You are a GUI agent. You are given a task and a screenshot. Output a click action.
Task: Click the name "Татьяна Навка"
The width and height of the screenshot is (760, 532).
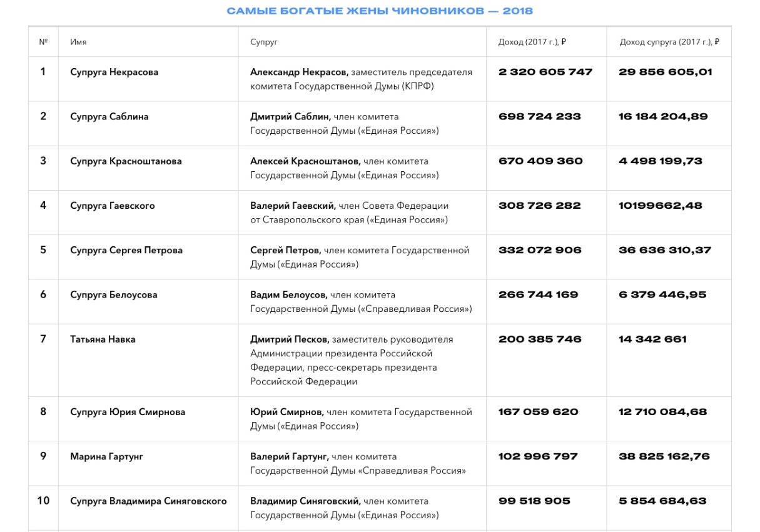click(x=103, y=339)
